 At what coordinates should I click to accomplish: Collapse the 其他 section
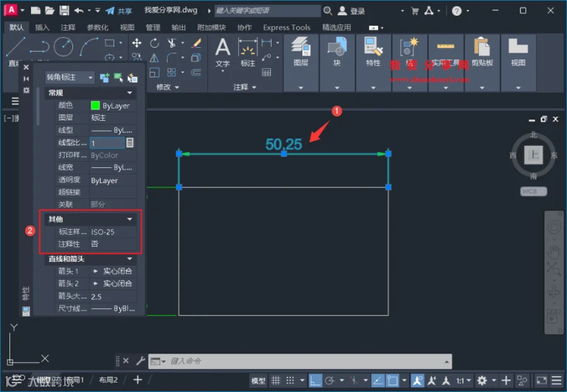(129, 219)
